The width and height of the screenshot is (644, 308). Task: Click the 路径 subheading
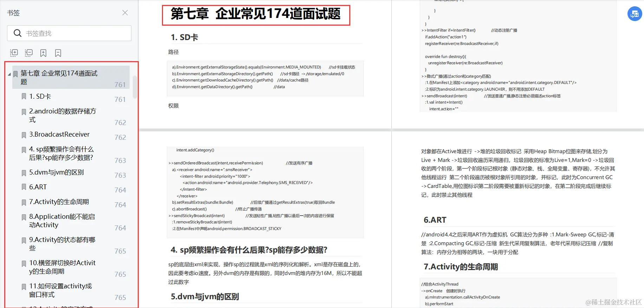(x=174, y=52)
